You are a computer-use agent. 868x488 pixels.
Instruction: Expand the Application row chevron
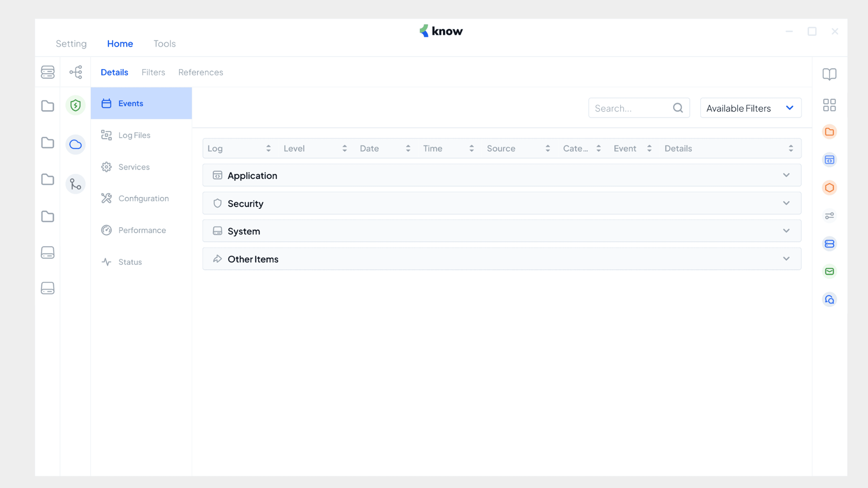click(786, 175)
